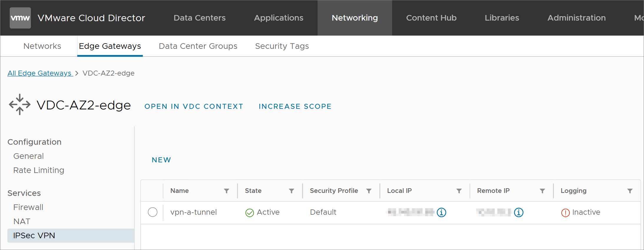Click the green Active status checkmark icon
Viewport: 644px width, 250px height.
(x=250, y=213)
